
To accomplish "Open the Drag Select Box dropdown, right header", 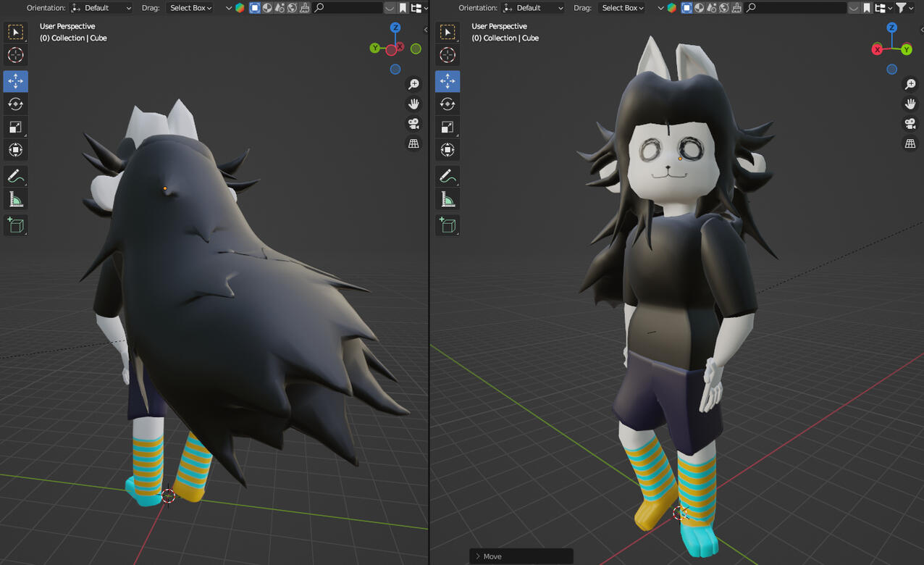I will coord(623,8).
